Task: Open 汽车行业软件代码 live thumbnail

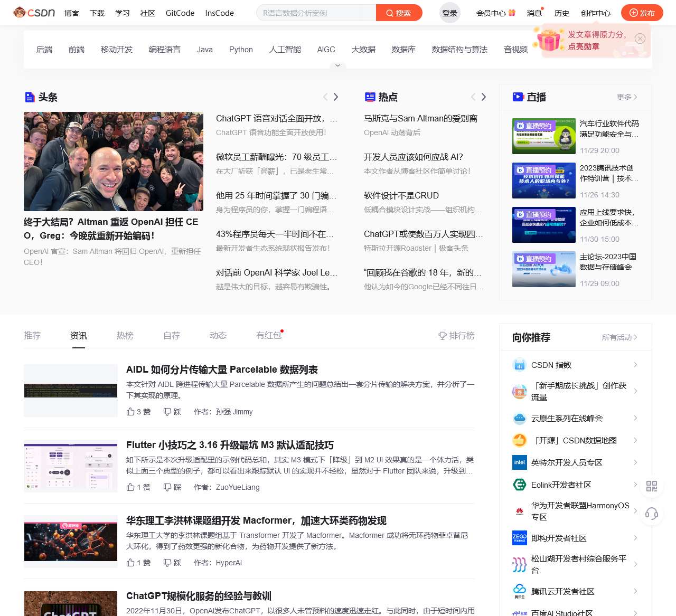Action: [544, 136]
